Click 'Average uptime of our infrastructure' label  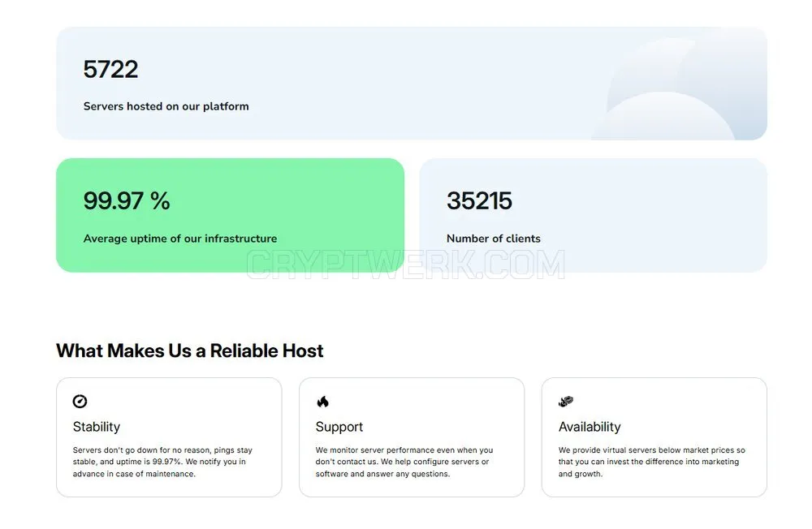coord(179,238)
